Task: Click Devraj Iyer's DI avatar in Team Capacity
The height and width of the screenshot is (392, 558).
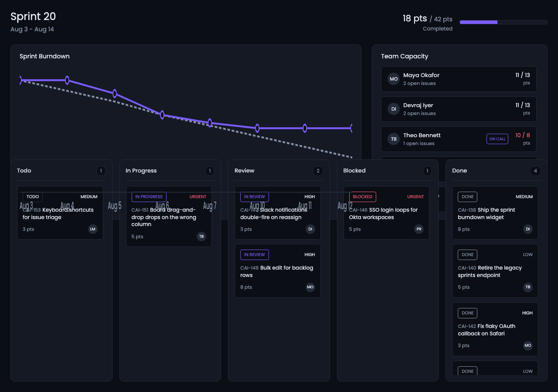Action: tap(394, 109)
